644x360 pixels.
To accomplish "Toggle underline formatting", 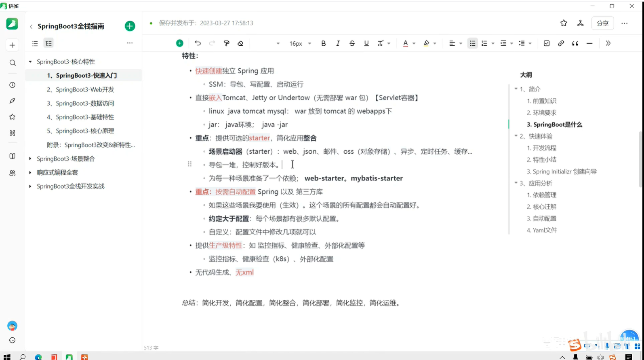I will click(366, 43).
